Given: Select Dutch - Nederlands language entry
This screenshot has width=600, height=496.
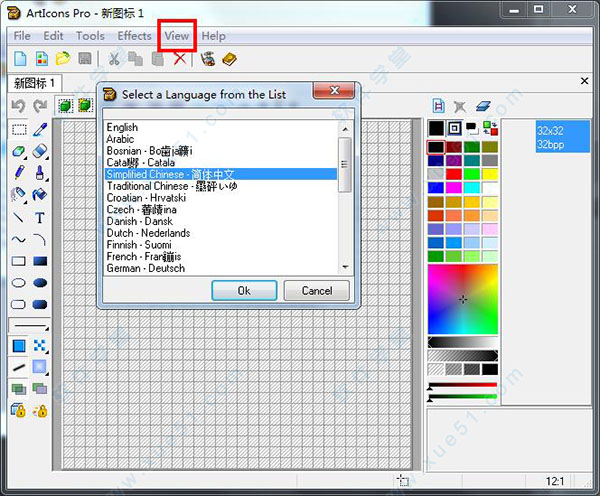Looking at the screenshot, I should click(221, 233).
